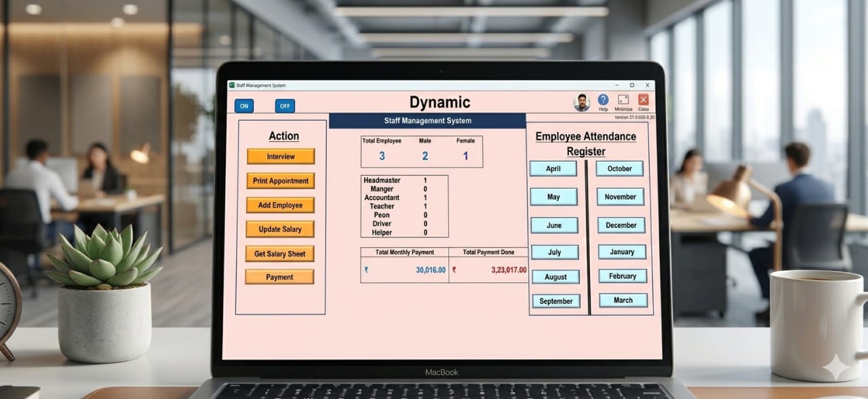Click the Accountant row

coord(405,197)
